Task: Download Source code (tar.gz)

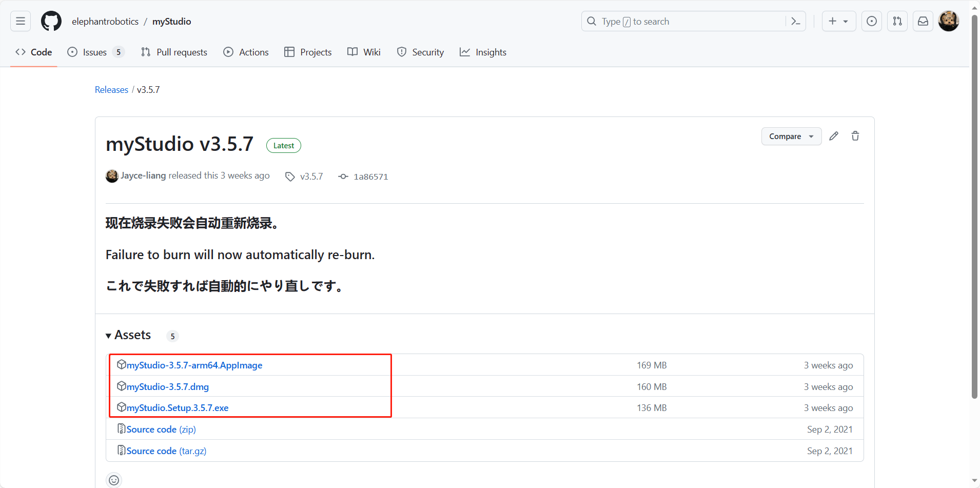Action: (x=166, y=451)
